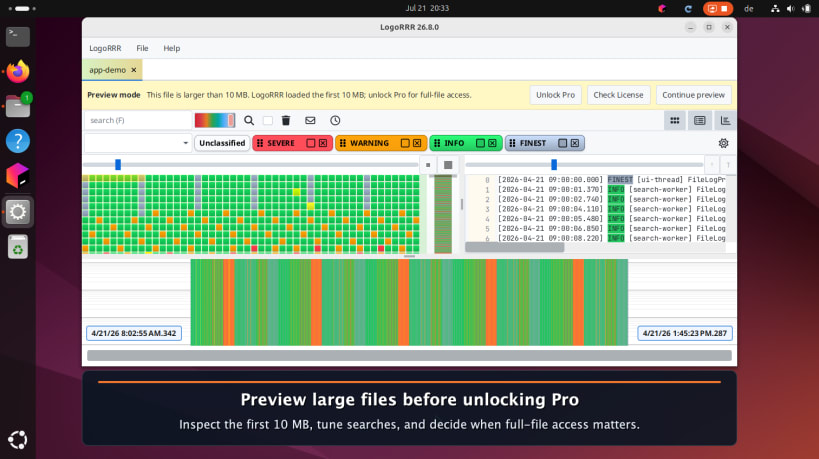Toggle the Unclassified filter button
This screenshot has height=459, width=819.
(222, 143)
